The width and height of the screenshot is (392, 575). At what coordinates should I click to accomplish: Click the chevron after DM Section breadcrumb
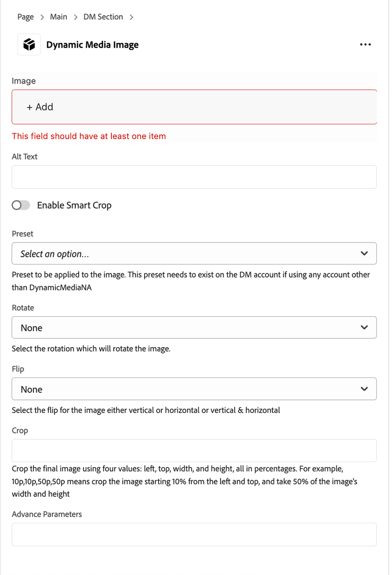pos(131,17)
